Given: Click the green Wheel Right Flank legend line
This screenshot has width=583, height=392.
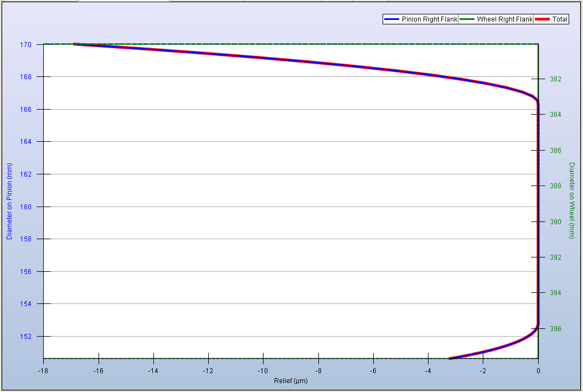Looking at the screenshot, I should pyautogui.click(x=467, y=19).
